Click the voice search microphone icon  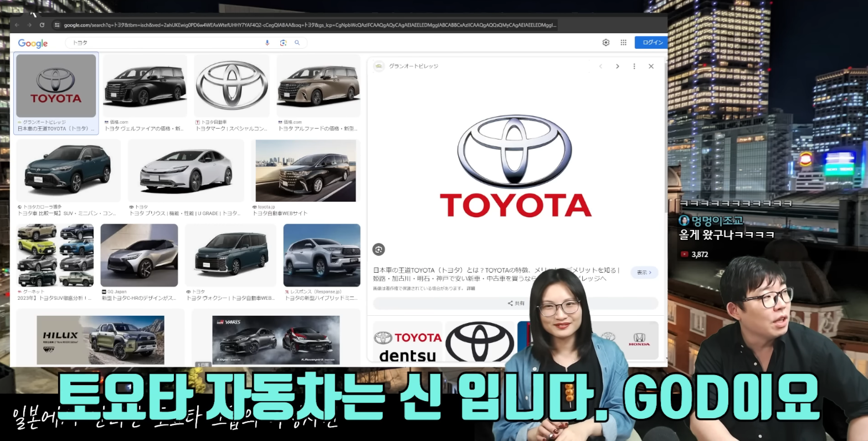(x=267, y=43)
